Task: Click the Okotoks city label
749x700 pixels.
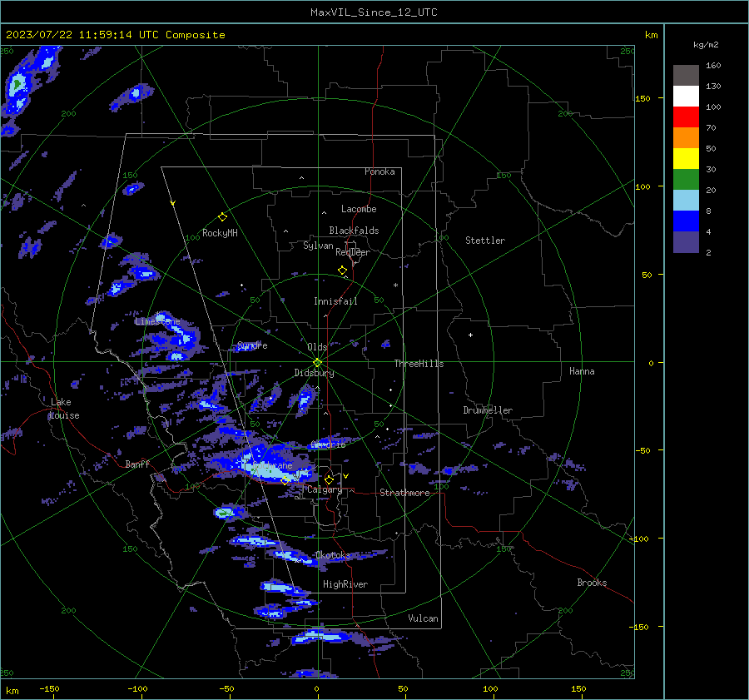Action: (x=333, y=555)
